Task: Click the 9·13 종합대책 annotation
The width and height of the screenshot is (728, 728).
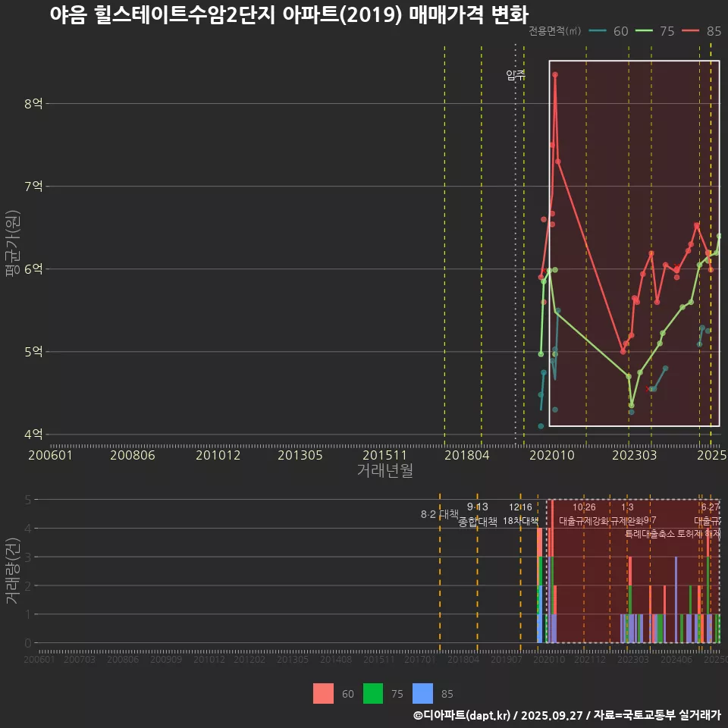Action: coord(478,514)
